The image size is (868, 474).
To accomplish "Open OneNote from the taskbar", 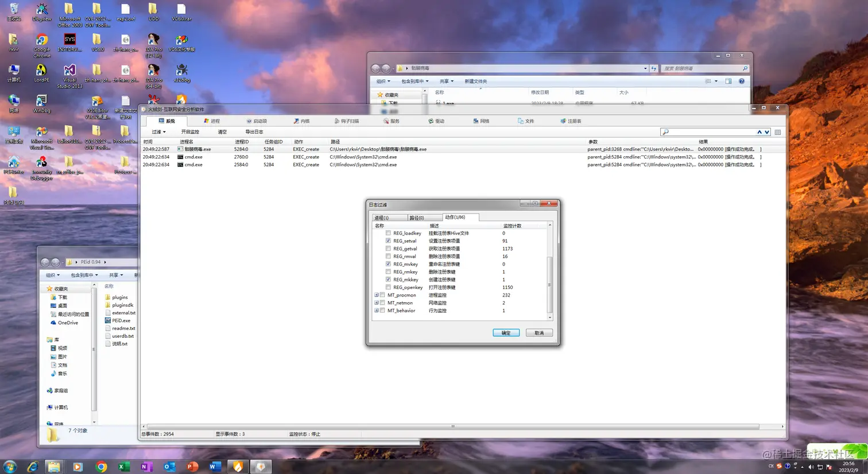I will click(x=146, y=467).
